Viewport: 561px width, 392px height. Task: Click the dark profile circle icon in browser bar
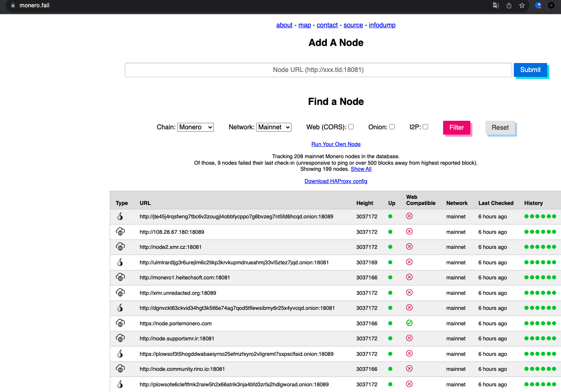coord(551,5)
